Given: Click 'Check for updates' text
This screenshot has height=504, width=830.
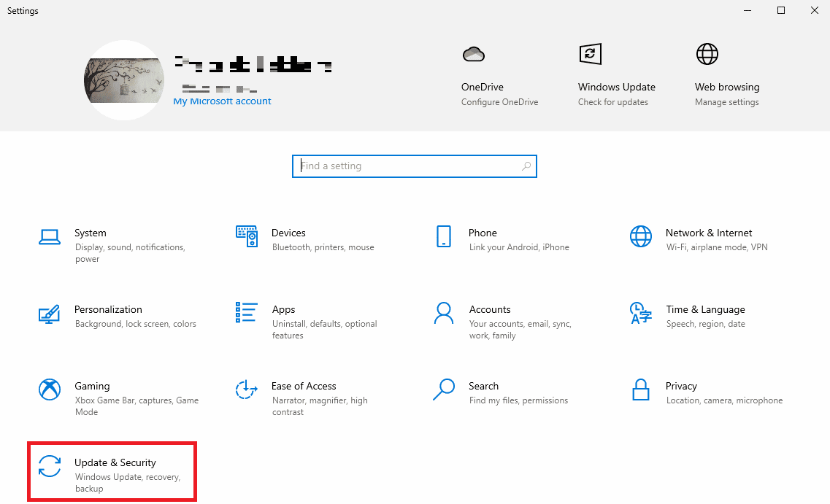Looking at the screenshot, I should coord(613,102).
